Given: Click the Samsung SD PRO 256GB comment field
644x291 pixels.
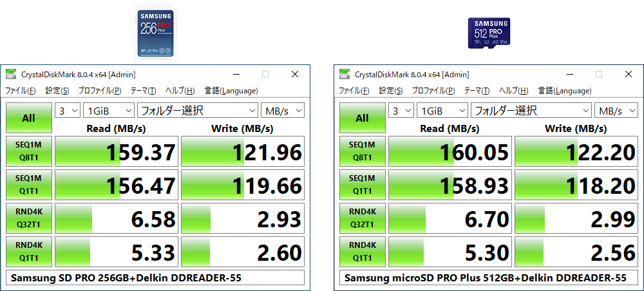Looking at the screenshot, I should [x=155, y=278].
